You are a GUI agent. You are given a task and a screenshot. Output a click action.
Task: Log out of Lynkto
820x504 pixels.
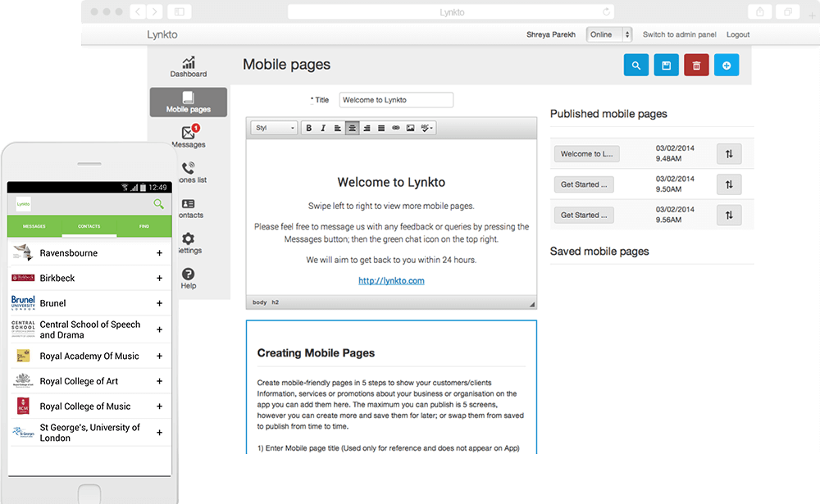(738, 34)
